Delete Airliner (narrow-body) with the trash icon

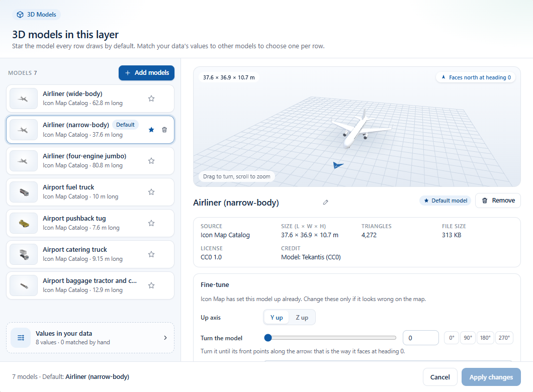click(164, 130)
